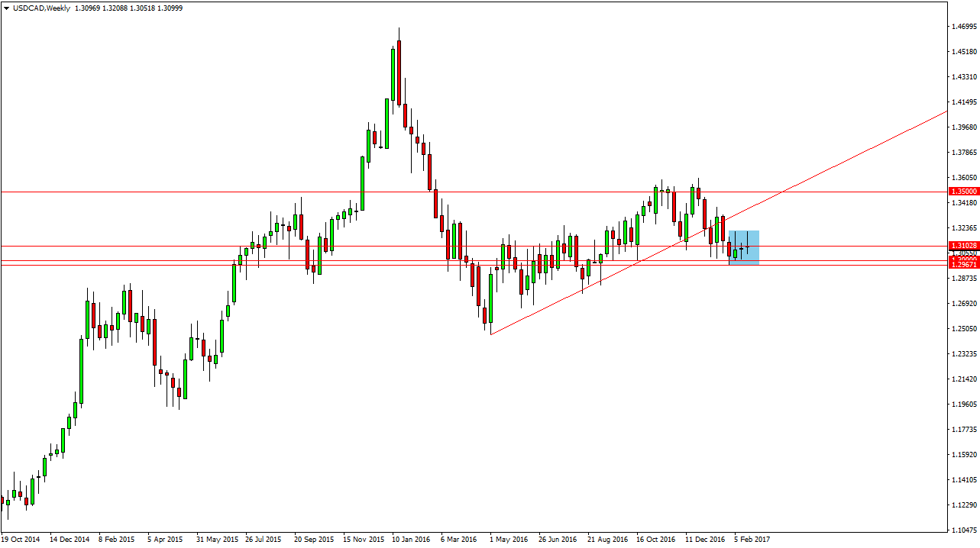
Task: Click the tallest green candle at the January 2016 peak
Action: tap(393, 75)
